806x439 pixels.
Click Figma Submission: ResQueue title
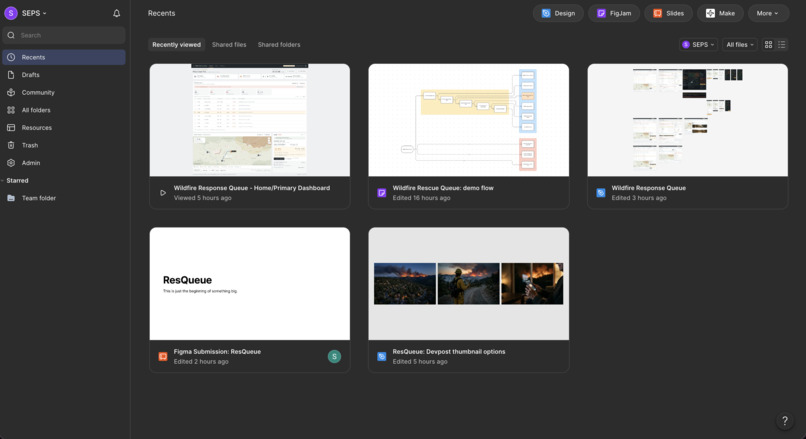tap(217, 352)
